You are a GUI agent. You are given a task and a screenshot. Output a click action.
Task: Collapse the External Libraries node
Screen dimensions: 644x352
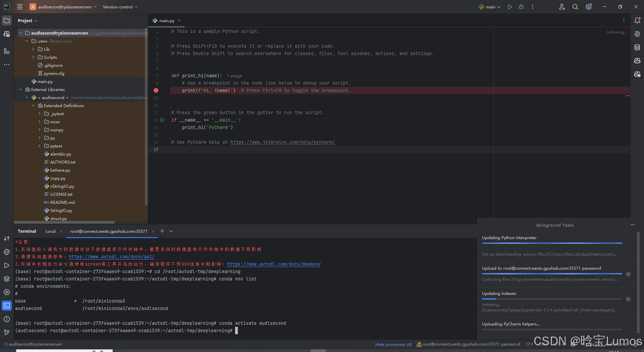pos(20,89)
